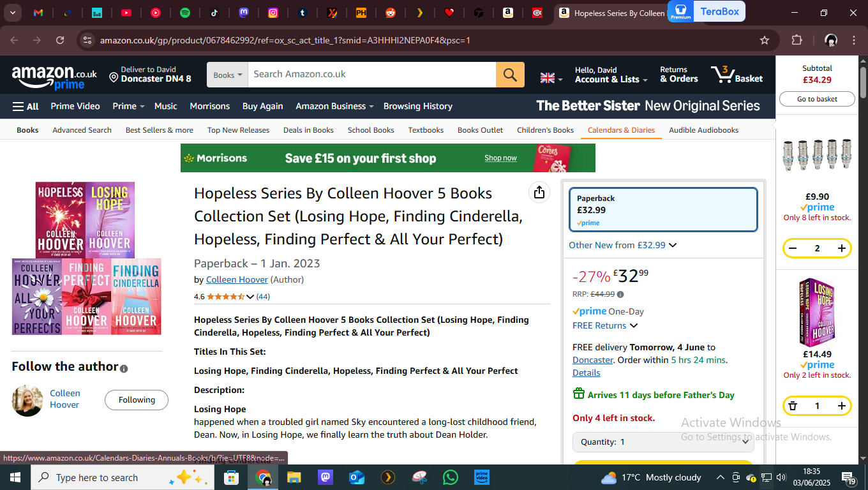Open the pinned YouTube Music tab
This screenshot has height=490, width=868.
coord(156,13)
